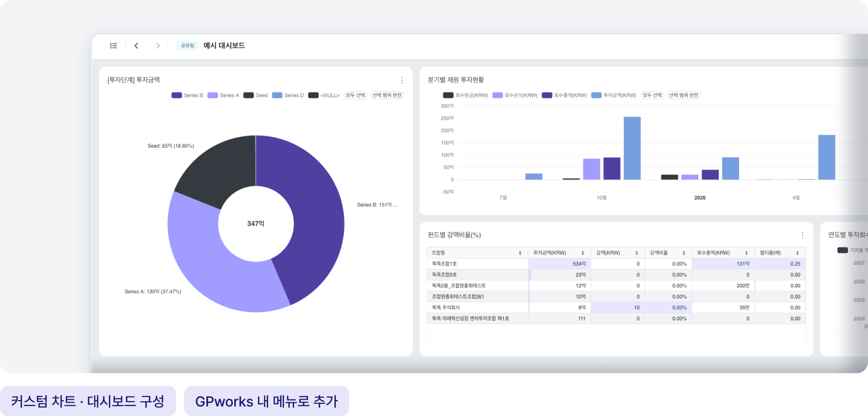Toggle Series A legend in pie chart
868x416 pixels.
(223, 95)
